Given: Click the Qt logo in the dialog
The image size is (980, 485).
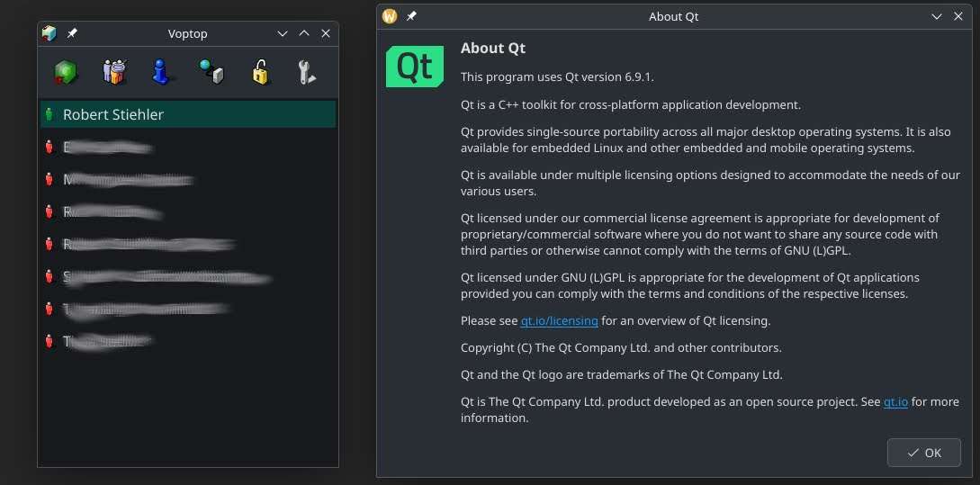Looking at the screenshot, I should pos(415,67).
